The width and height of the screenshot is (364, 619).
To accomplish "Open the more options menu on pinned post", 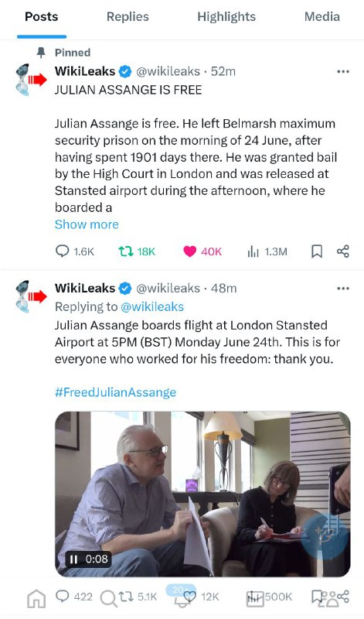I will point(342,71).
